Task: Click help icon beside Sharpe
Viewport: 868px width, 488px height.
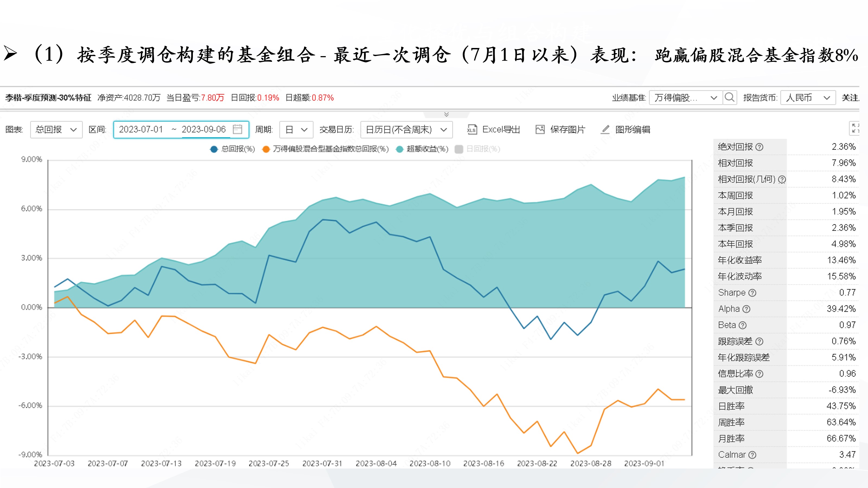Action: 752,293
